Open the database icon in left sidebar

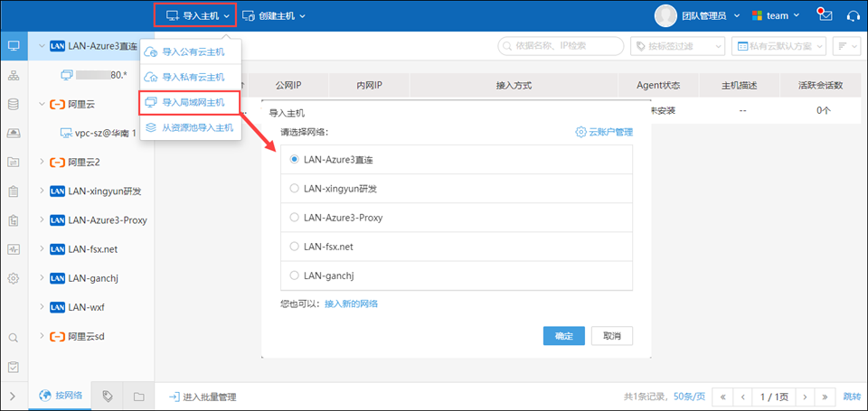point(14,104)
